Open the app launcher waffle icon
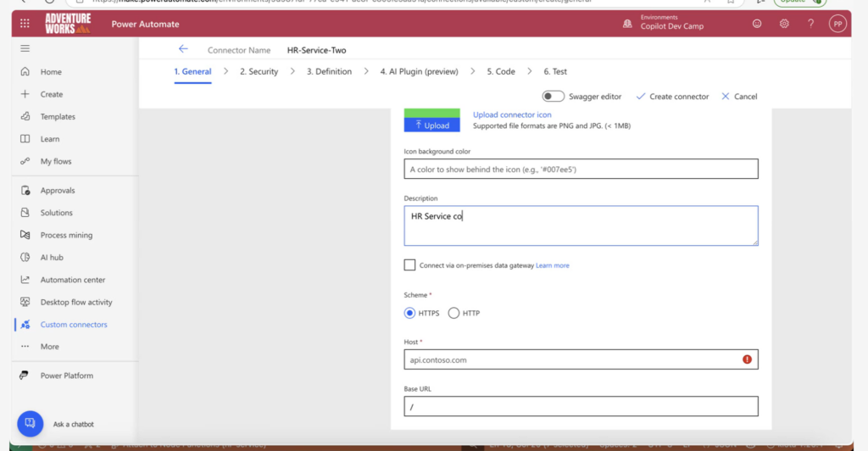The width and height of the screenshot is (868, 451). tap(25, 24)
